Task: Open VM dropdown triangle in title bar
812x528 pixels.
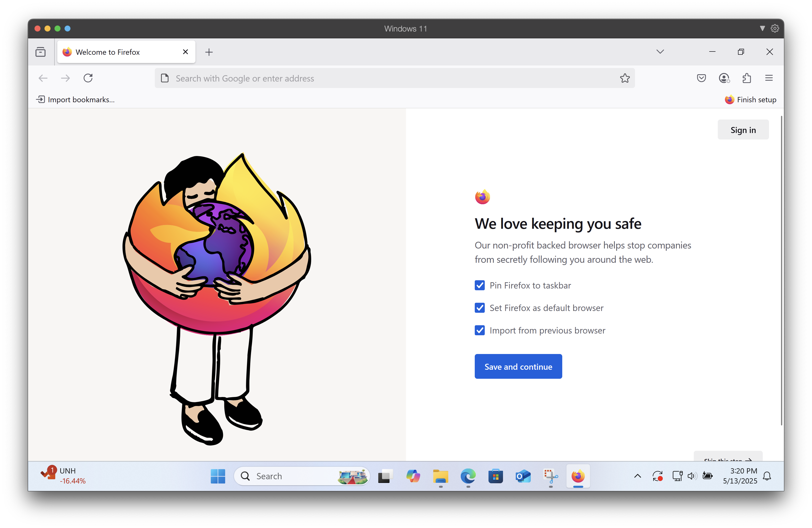Action: coord(762,28)
